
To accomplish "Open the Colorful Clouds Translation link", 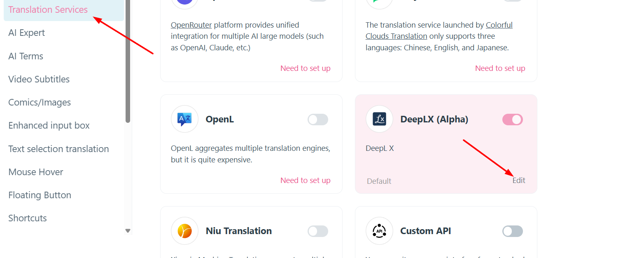I will click(439, 30).
